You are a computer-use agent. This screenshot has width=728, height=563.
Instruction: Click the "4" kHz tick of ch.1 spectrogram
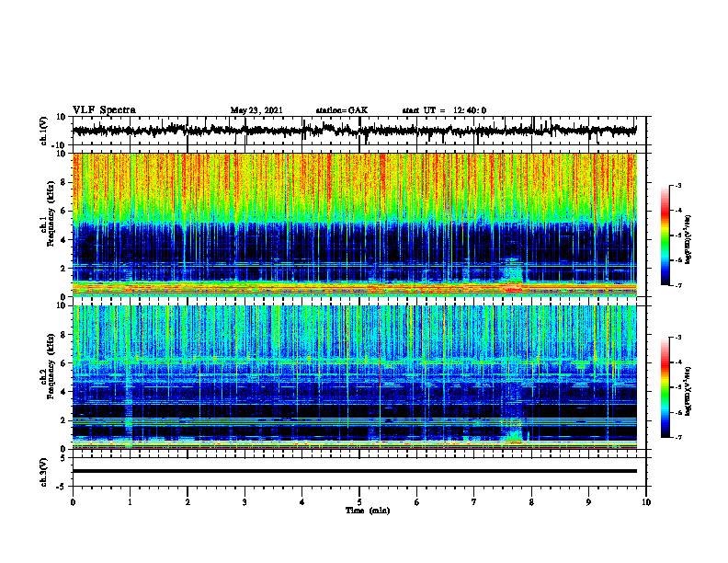63,240
